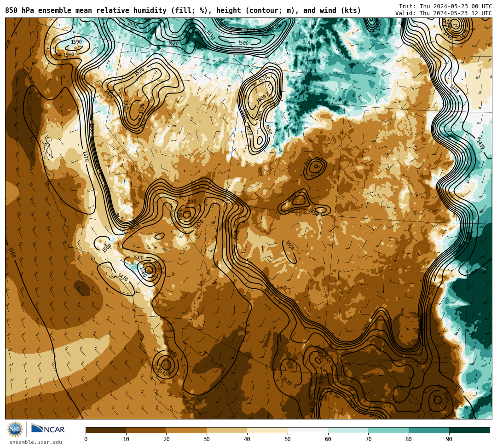This screenshot has width=497, height=448.
Task: Click the NCAR logo
Action: click(48, 429)
